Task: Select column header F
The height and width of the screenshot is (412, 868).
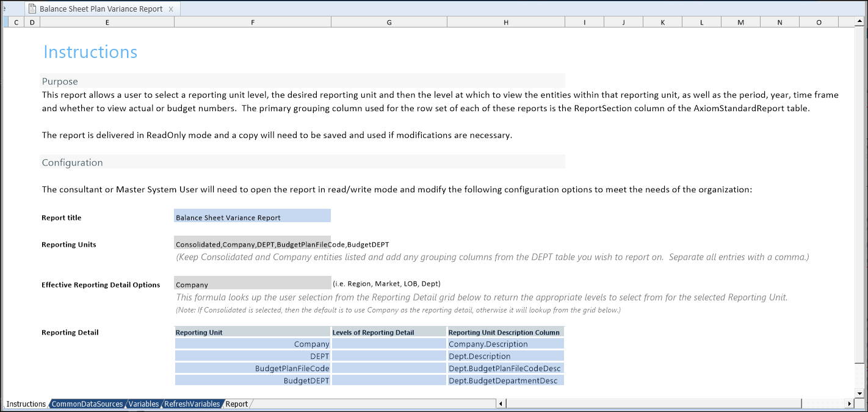Action: 253,22
